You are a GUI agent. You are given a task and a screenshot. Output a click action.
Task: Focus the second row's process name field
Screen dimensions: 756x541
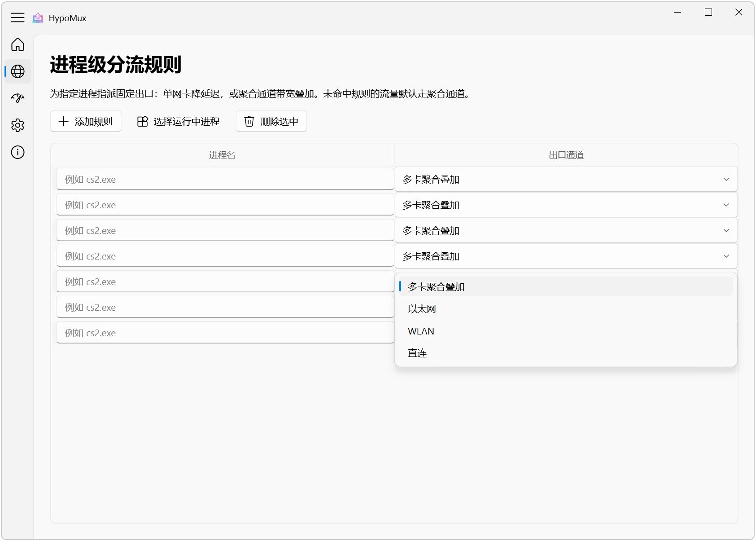pos(225,205)
